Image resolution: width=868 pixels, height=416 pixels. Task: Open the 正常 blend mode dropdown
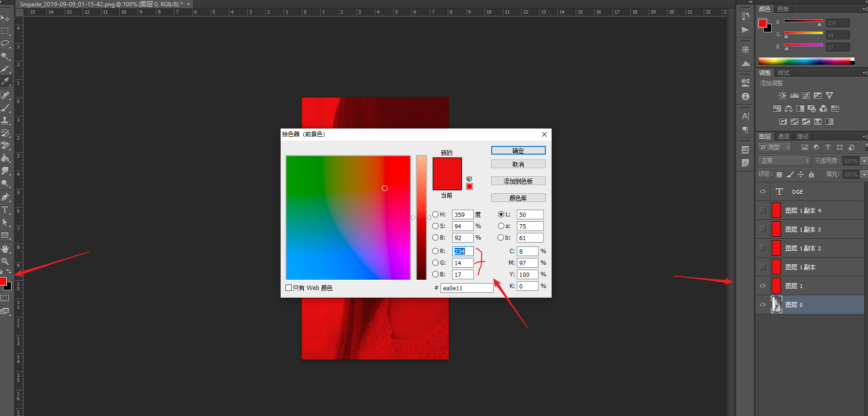[x=784, y=161]
